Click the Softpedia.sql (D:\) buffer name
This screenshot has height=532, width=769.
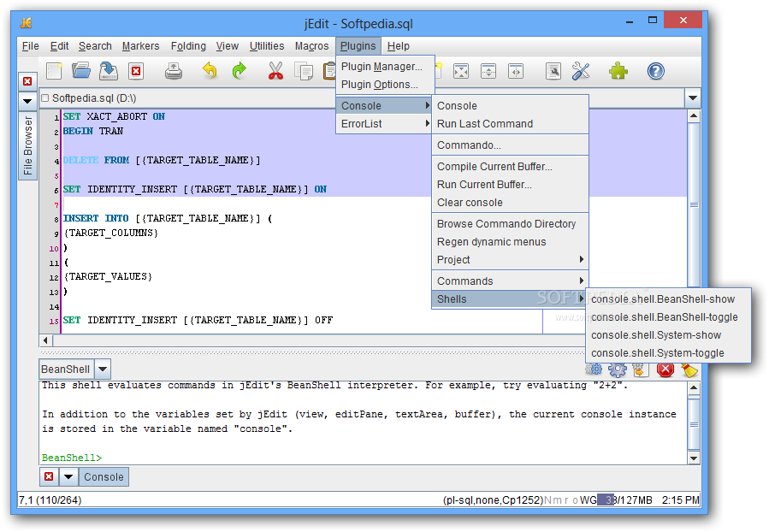coord(94,98)
